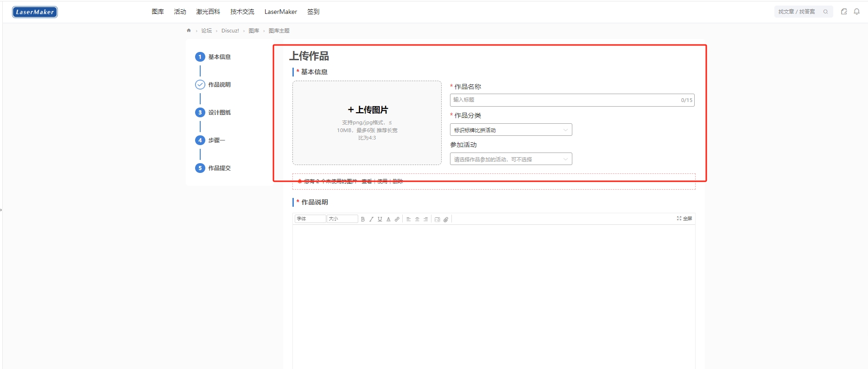
Task: Click the LaserMaker logo
Action: (35, 12)
